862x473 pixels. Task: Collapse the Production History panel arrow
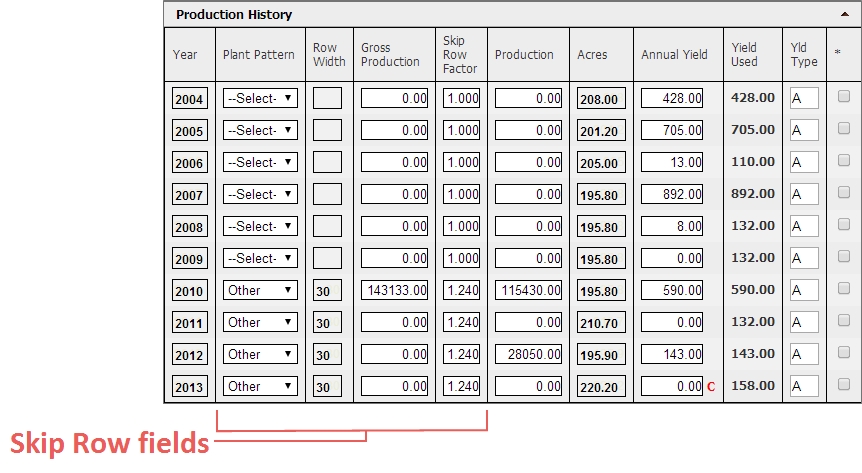(x=844, y=14)
